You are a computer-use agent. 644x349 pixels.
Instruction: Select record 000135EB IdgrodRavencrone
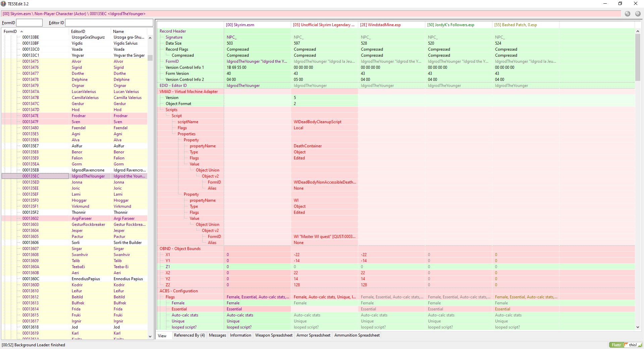[x=74, y=170]
